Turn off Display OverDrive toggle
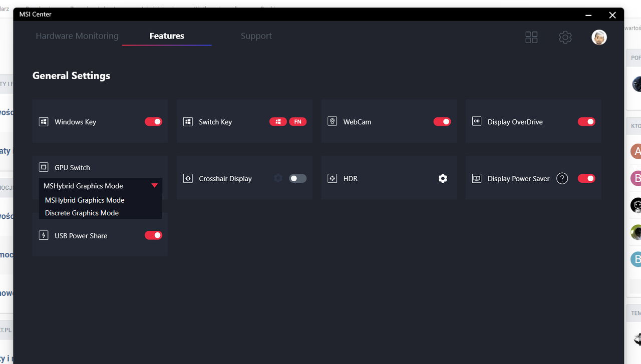 [x=586, y=122]
